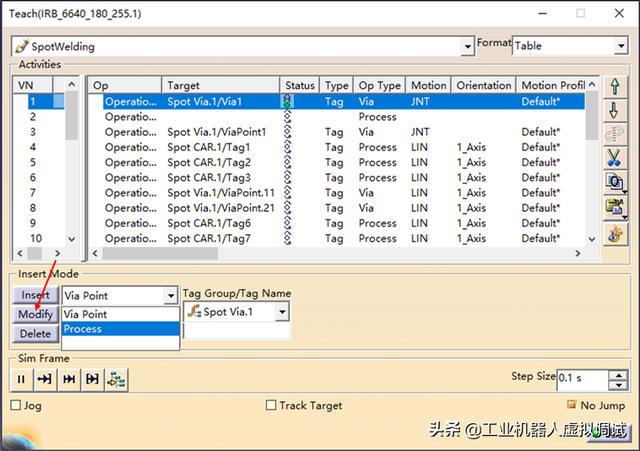Increase Step Size with up arrow
Screen dimensions: 640x451
tap(619, 375)
